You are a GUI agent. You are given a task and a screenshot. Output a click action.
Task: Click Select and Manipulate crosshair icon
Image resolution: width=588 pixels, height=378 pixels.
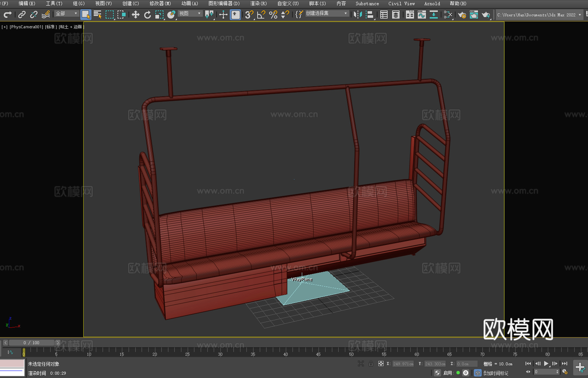point(223,14)
